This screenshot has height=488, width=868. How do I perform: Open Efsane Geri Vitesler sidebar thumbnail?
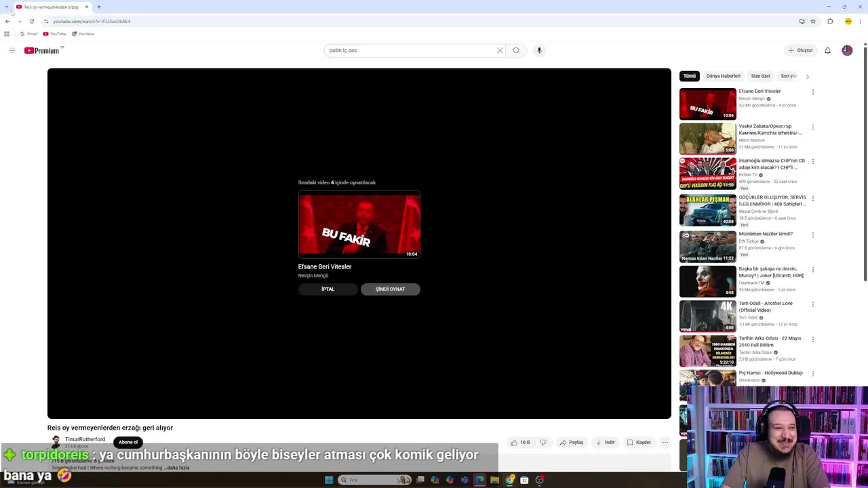tap(707, 104)
